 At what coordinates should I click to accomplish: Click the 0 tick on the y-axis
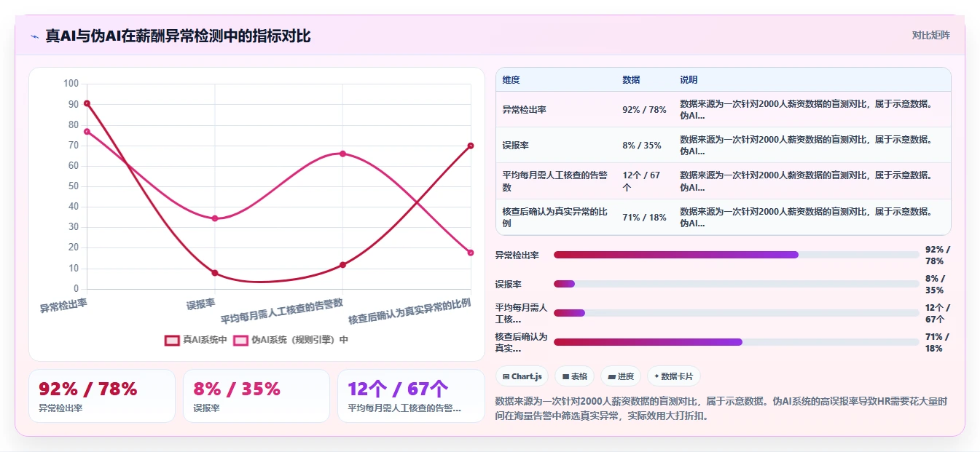click(x=76, y=289)
